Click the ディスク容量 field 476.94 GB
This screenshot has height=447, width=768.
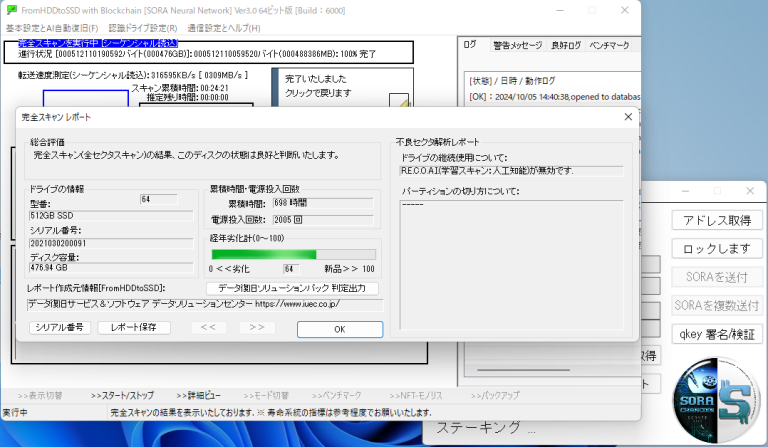point(111,268)
